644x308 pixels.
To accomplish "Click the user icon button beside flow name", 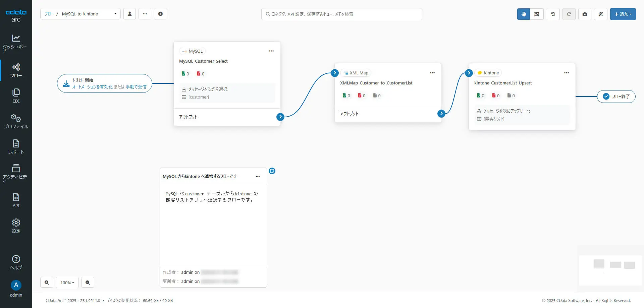I will coord(129,14).
